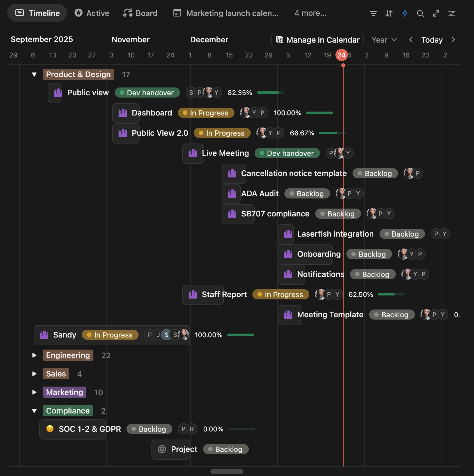474x476 pixels.
Task: Click the Project target icon
Action: coord(162,449)
